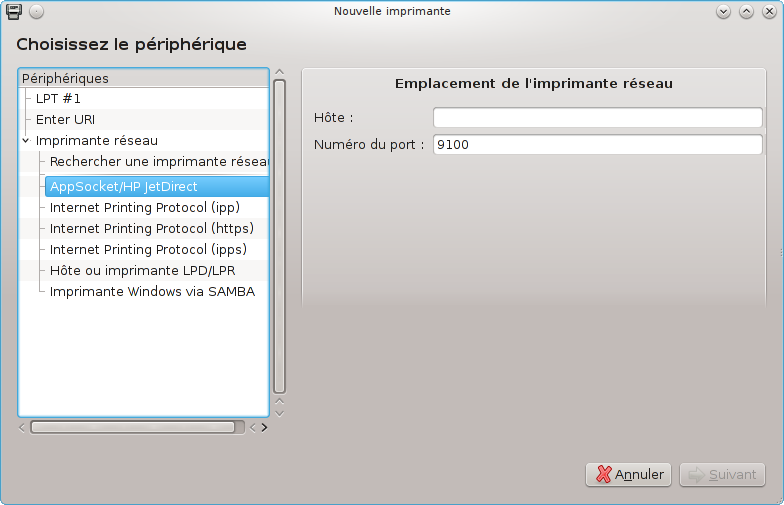Click the device list vertical scrollbar thumb
The width and height of the screenshot is (784, 505).
point(280,236)
